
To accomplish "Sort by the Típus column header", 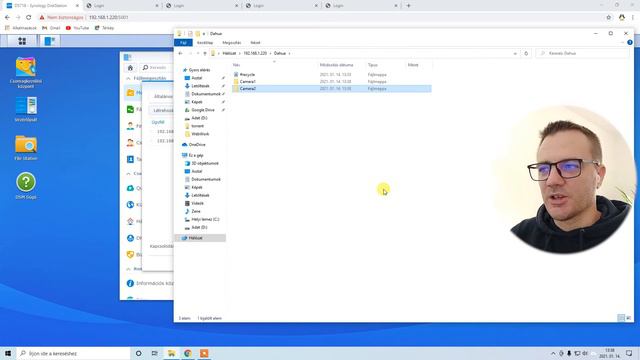I will [373, 65].
